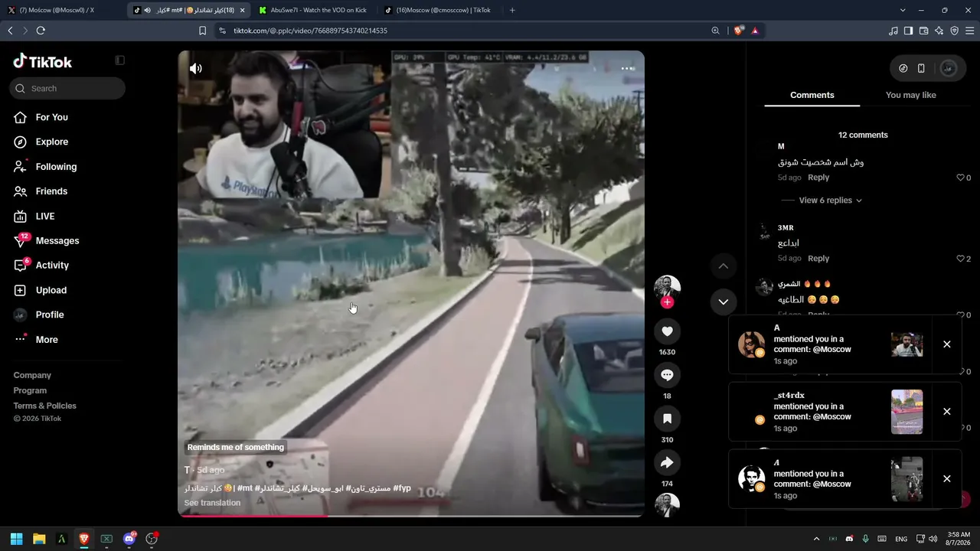Switch to the You may like tab
This screenshot has height=551, width=980.
pos(910,95)
